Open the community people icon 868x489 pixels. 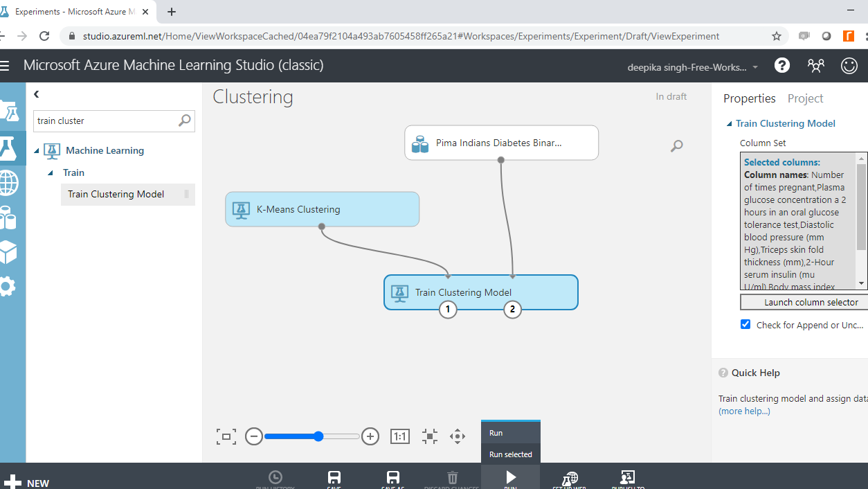pos(816,65)
